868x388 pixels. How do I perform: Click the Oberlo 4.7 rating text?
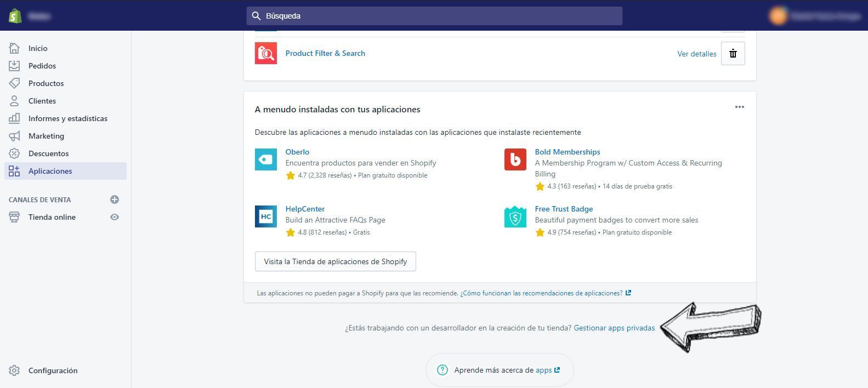coord(325,175)
